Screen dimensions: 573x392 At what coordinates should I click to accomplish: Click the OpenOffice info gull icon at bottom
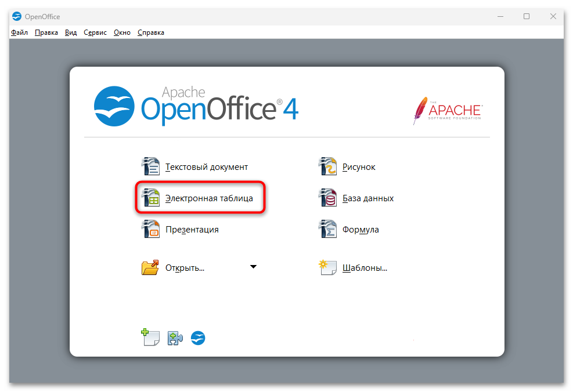click(x=198, y=338)
